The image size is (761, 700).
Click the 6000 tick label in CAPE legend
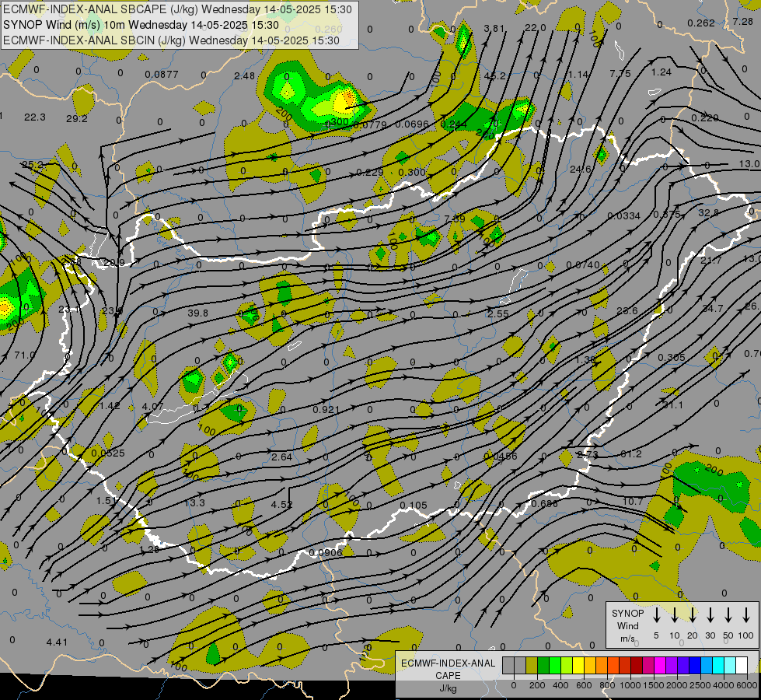click(x=747, y=685)
